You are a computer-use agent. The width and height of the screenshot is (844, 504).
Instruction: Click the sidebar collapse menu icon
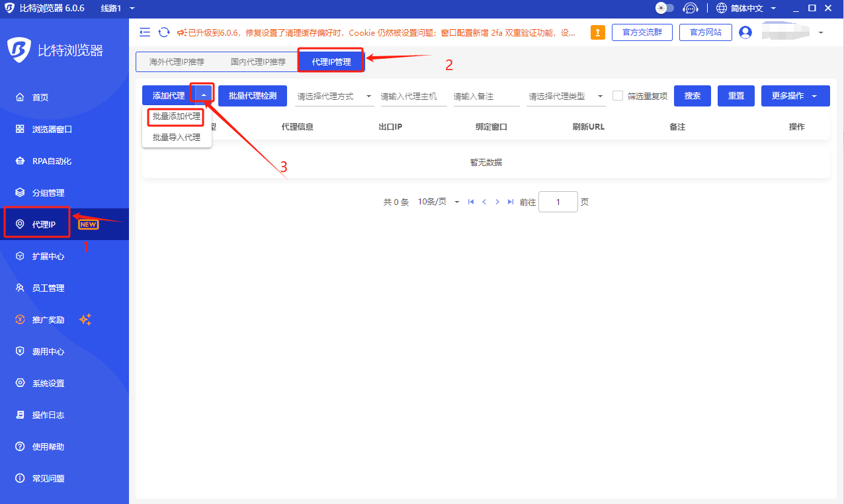[x=145, y=32]
